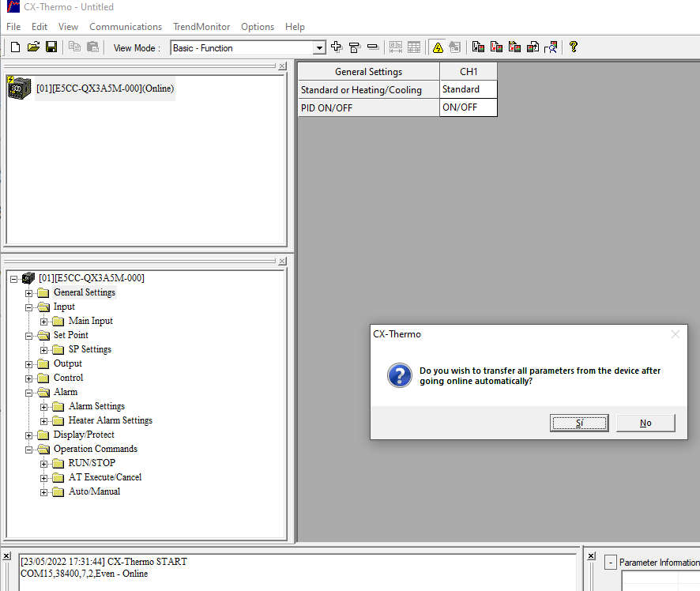This screenshot has height=591, width=700.
Task: Select the E5CC device icon in upper pane
Action: (x=19, y=88)
